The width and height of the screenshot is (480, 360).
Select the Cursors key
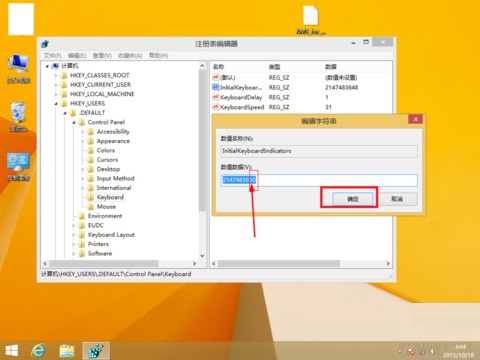(107, 160)
